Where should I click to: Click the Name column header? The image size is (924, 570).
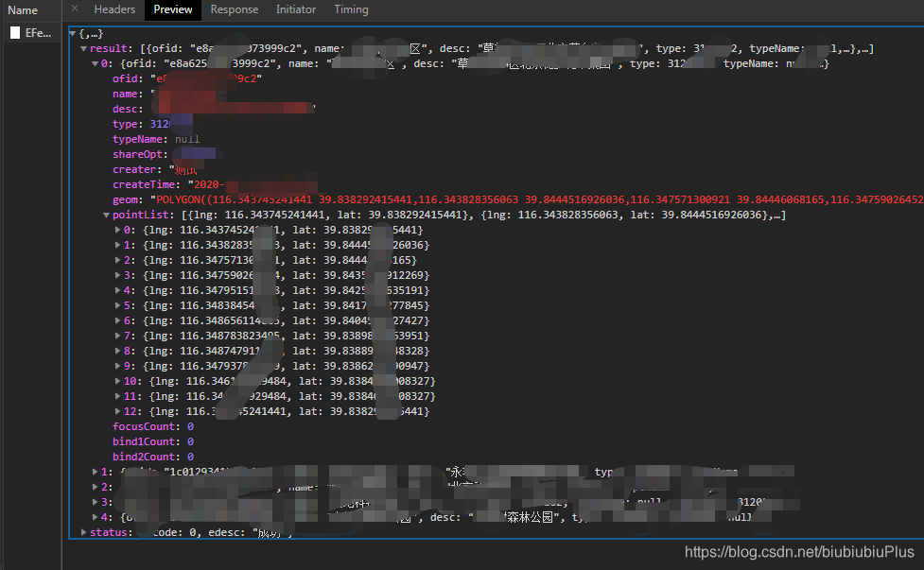[x=23, y=10]
